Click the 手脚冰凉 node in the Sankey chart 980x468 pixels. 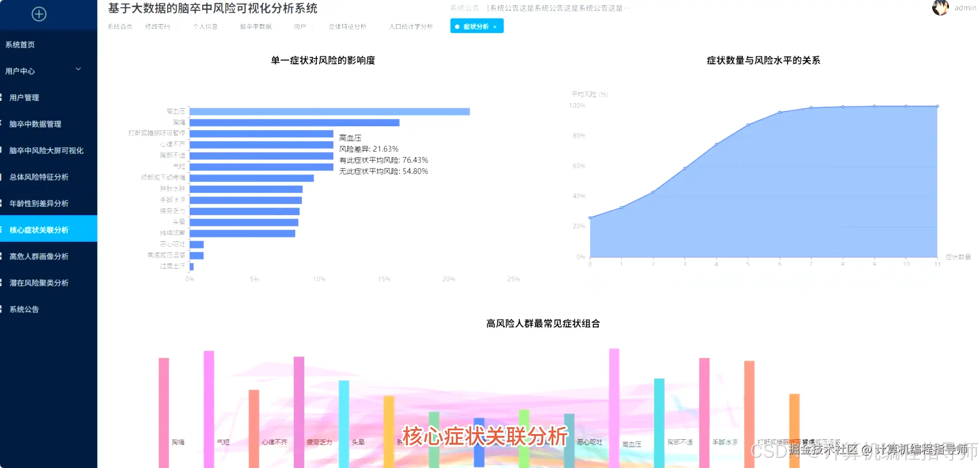click(704, 413)
